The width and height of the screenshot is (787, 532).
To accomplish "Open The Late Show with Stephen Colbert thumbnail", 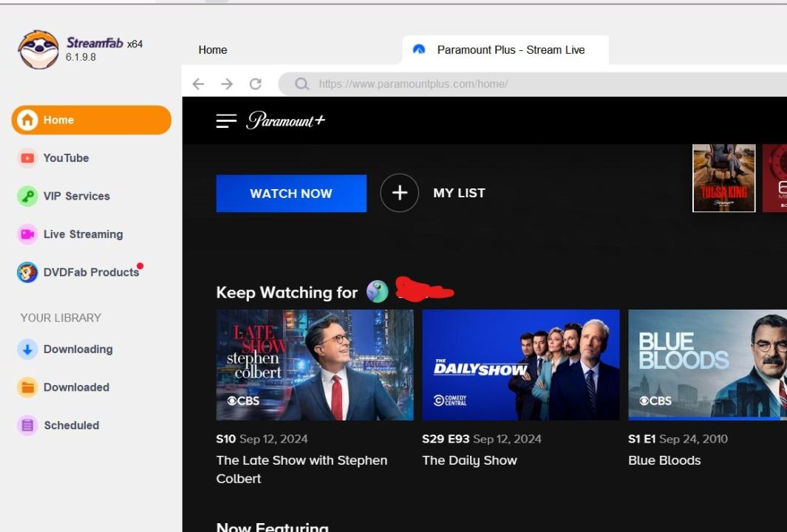I will coord(315,365).
